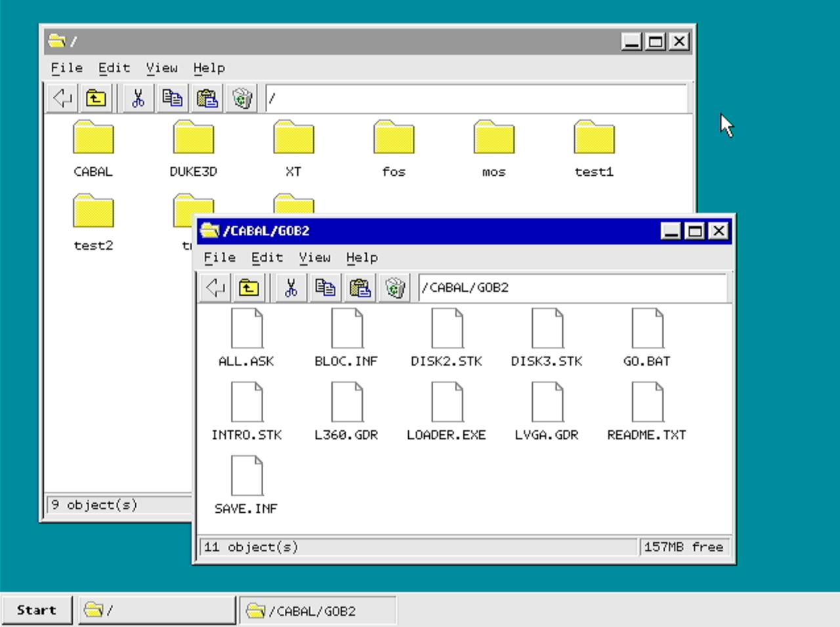The width and height of the screenshot is (840, 627).
Task: Go up a folder in /CABAL/GOB2 window
Action: click(249, 288)
